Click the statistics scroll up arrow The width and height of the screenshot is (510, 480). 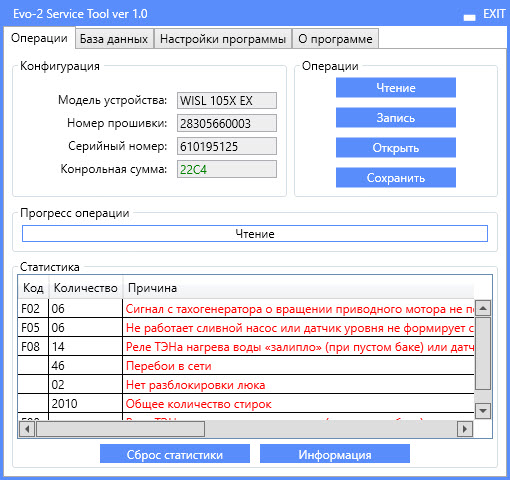(483, 308)
